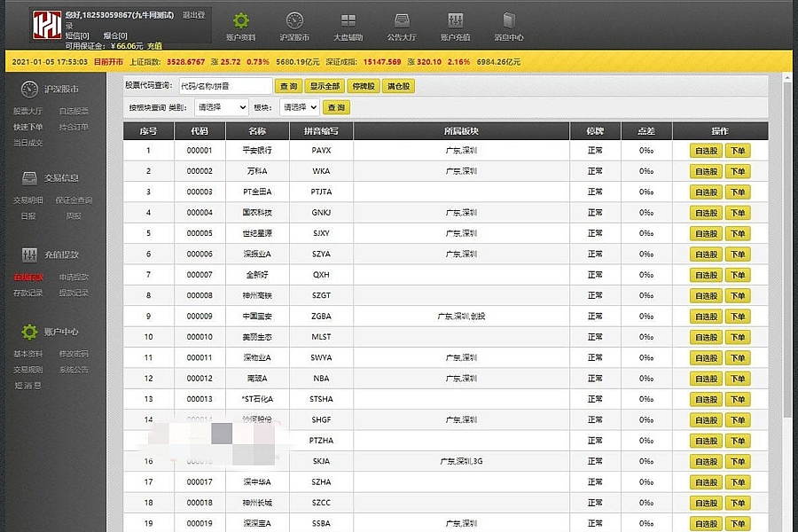Click the 所属板块 column header

coord(461,131)
